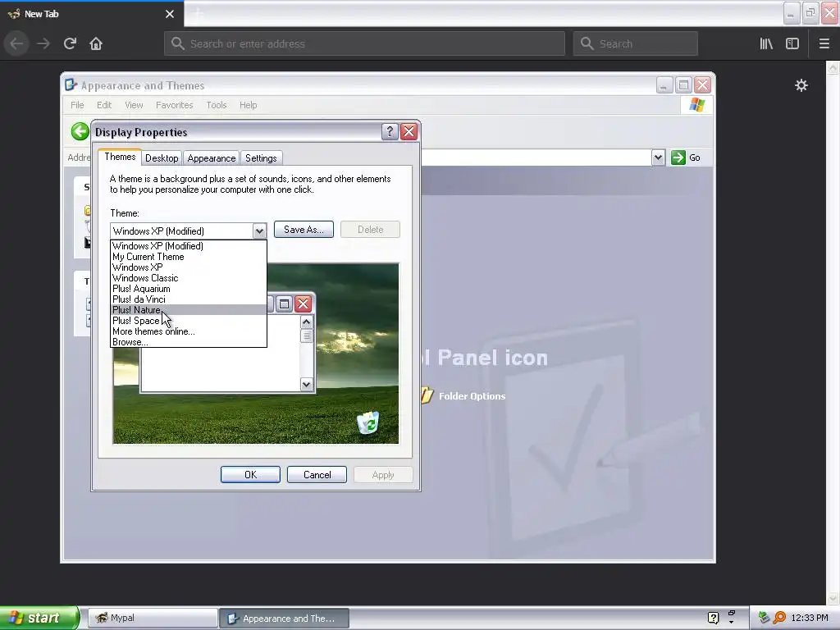
Task: Select the Browse... theme option
Action: coord(188,342)
